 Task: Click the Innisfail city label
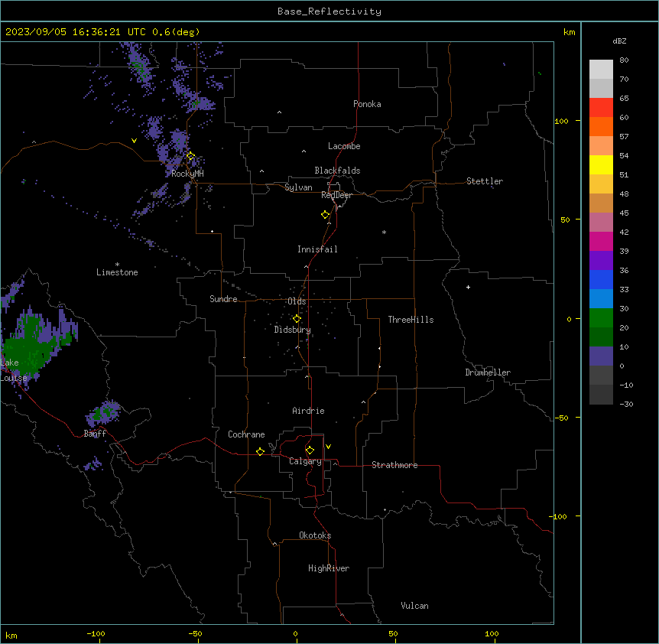pyautogui.click(x=317, y=249)
